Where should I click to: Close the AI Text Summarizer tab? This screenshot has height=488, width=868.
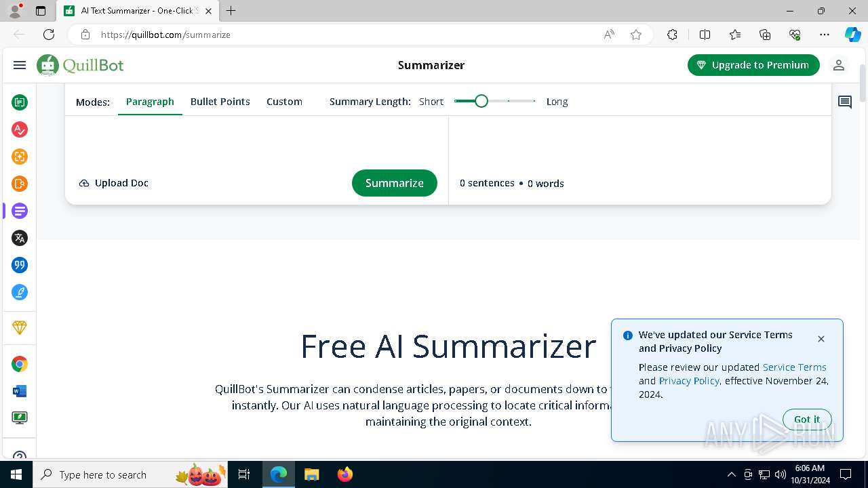point(208,11)
